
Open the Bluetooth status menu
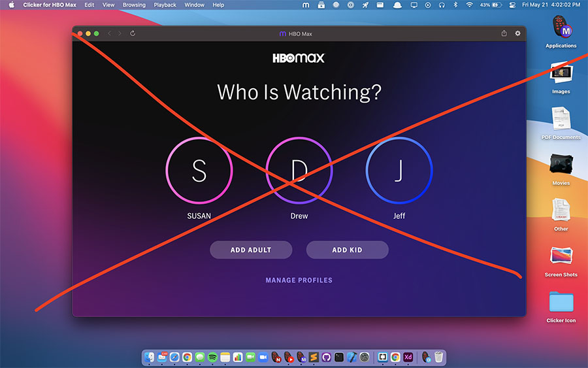pos(455,5)
